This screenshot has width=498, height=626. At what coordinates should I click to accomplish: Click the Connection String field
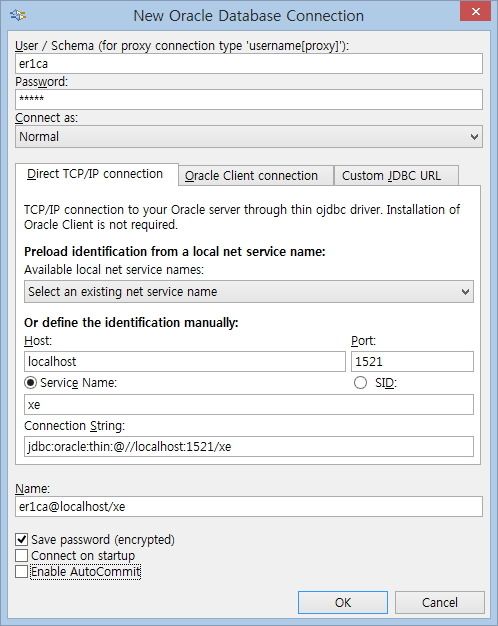pos(249,446)
